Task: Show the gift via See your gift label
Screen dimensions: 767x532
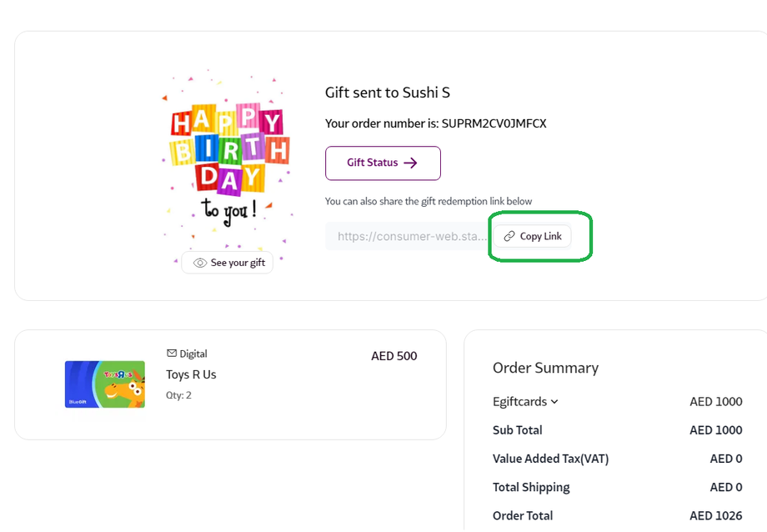Action: (x=238, y=263)
